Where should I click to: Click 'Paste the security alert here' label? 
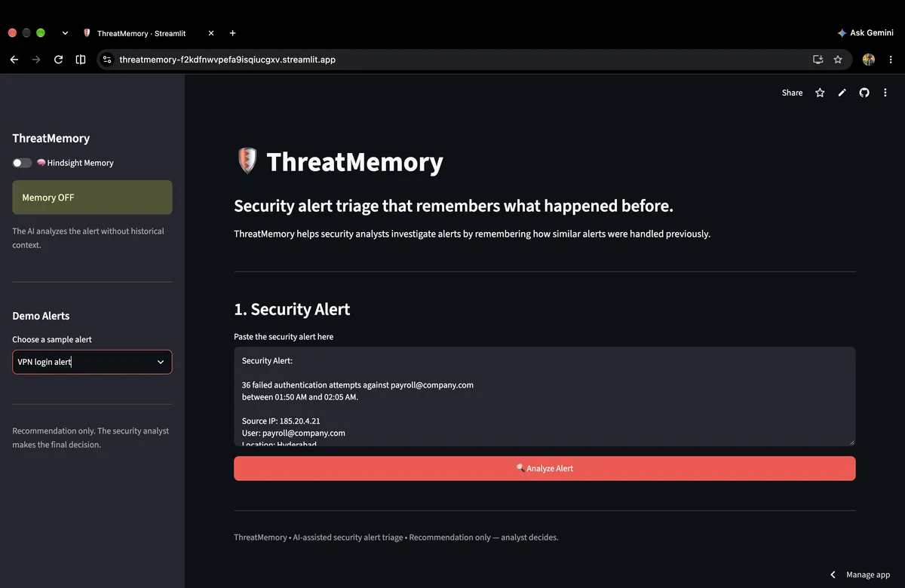[284, 337]
